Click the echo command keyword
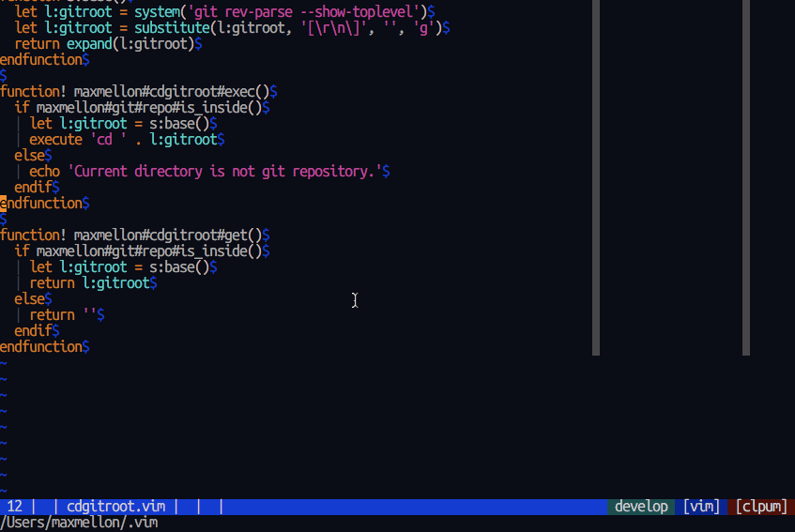Image resolution: width=795 pixels, height=532 pixels. tap(45, 172)
